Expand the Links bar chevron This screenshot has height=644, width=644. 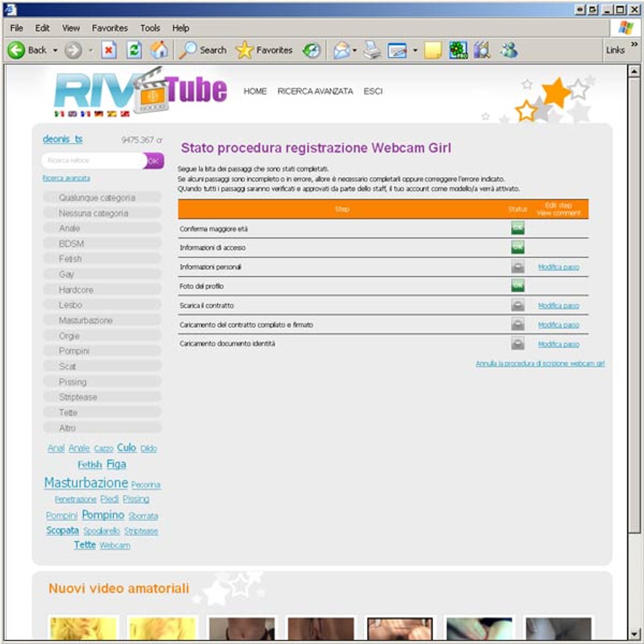pos(634,44)
